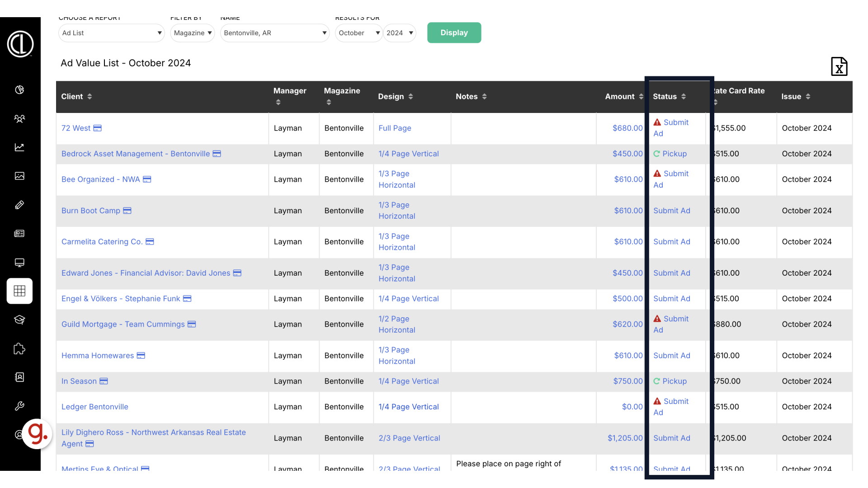Click card icon next to Guild Mortgage
The width and height of the screenshot is (868, 488).
point(192,324)
